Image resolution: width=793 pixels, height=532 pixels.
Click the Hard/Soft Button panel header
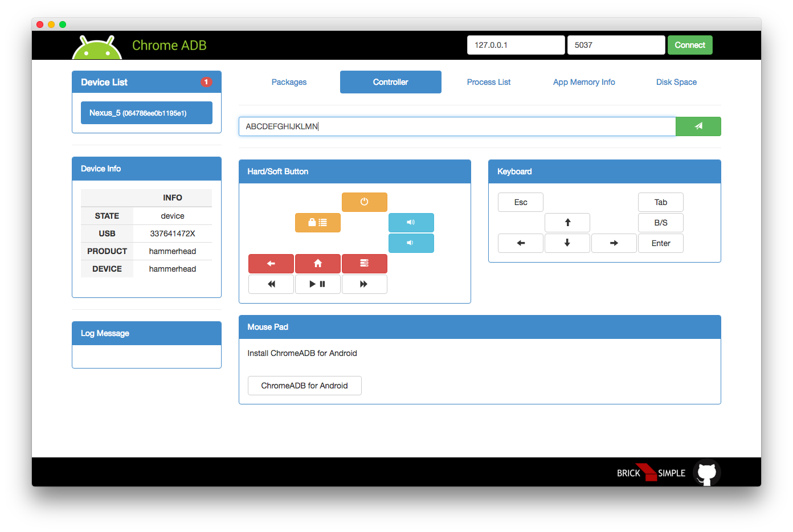355,171
